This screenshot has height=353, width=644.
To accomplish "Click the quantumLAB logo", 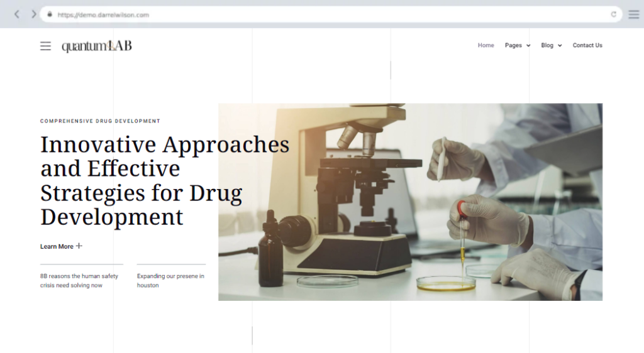I will pyautogui.click(x=97, y=46).
